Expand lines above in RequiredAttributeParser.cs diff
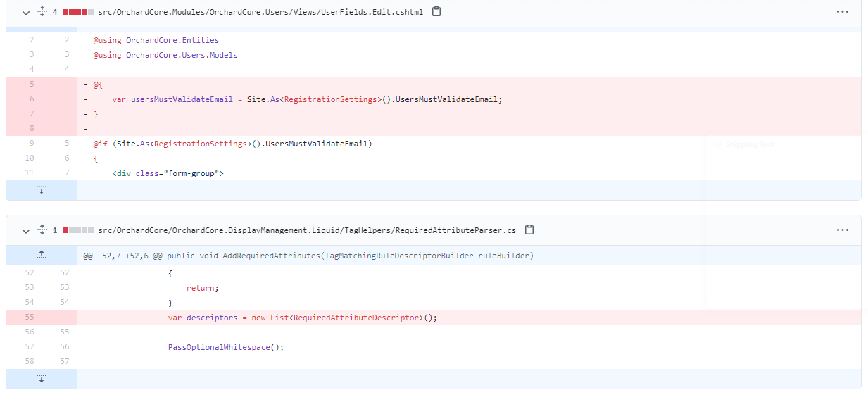This screenshot has height=395, width=868. point(42,255)
